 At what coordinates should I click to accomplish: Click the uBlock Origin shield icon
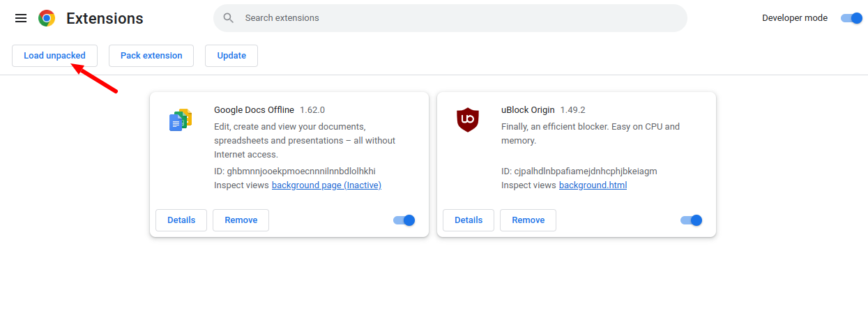(468, 120)
